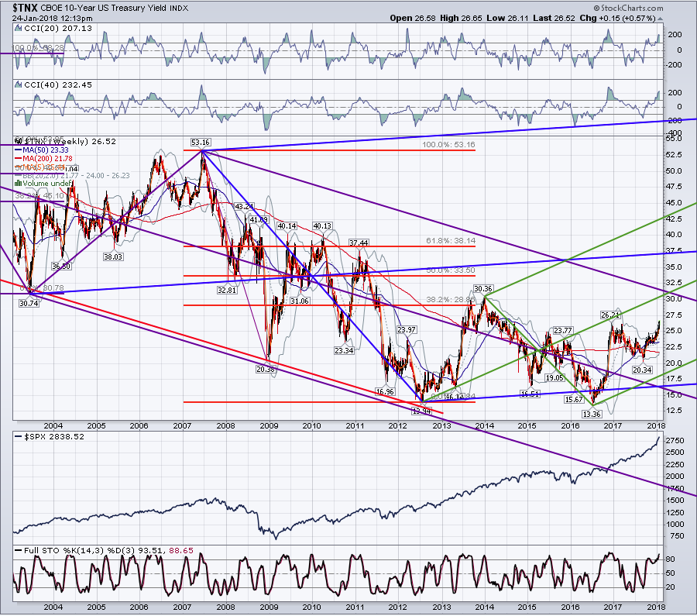The image size is (697, 616).
Task: Click the 'CCI(20) 207.13' panel label
Action: pyautogui.click(x=58, y=28)
